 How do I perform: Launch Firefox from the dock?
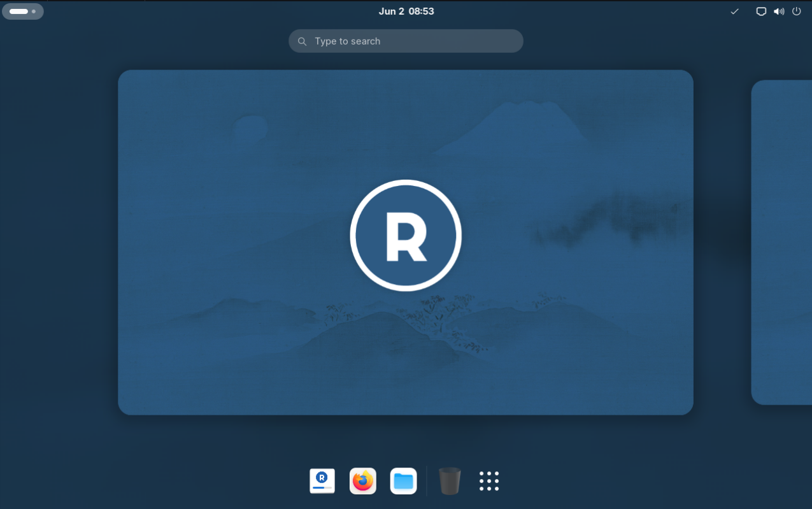point(363,481)
